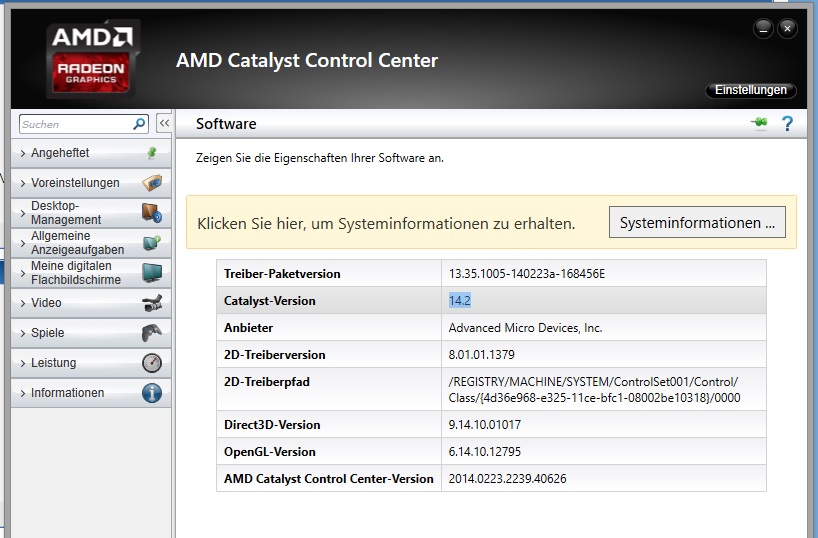The image size is (818, 538).
Task: Expand the Allgemeine Anzeigeaufgaben chevron
Action: (x=23, y=244)
